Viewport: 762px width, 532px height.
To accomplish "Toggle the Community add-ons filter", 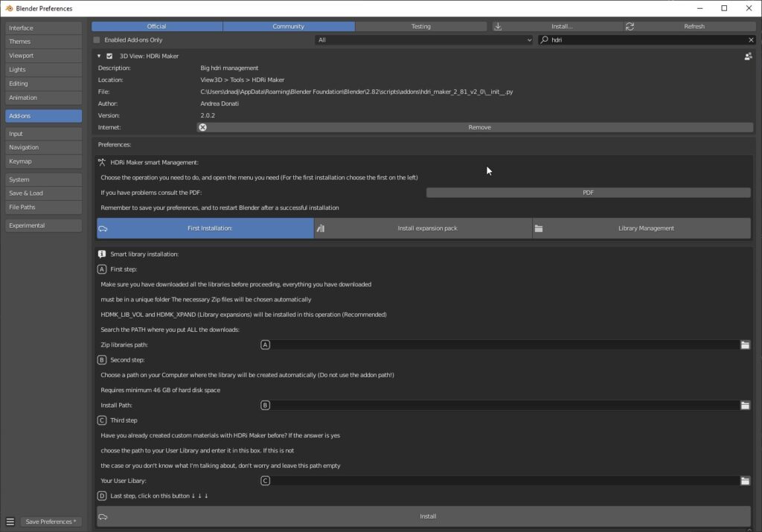I will click(x=289, y=26).
